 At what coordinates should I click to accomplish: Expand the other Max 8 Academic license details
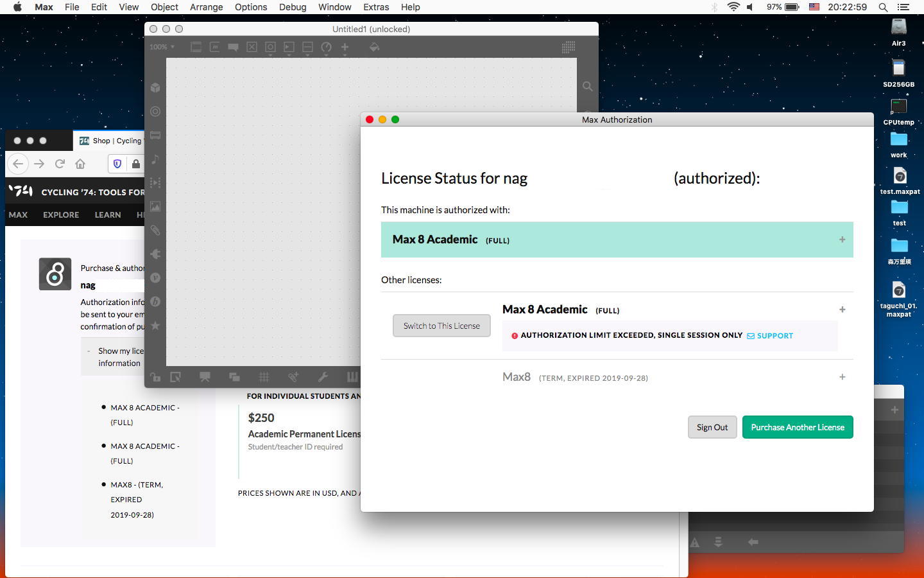[x=842, y=310]
